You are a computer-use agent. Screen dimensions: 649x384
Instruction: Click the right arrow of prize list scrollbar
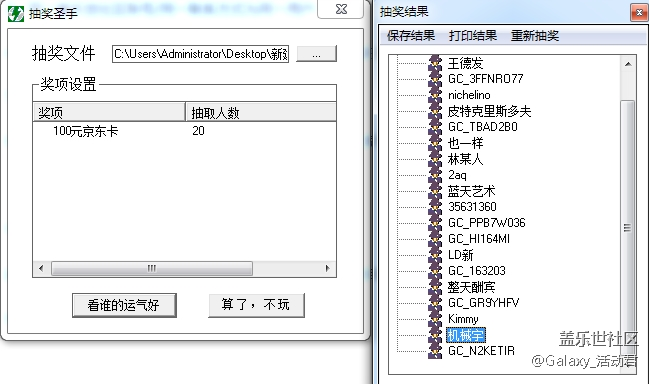pos(327,268)
